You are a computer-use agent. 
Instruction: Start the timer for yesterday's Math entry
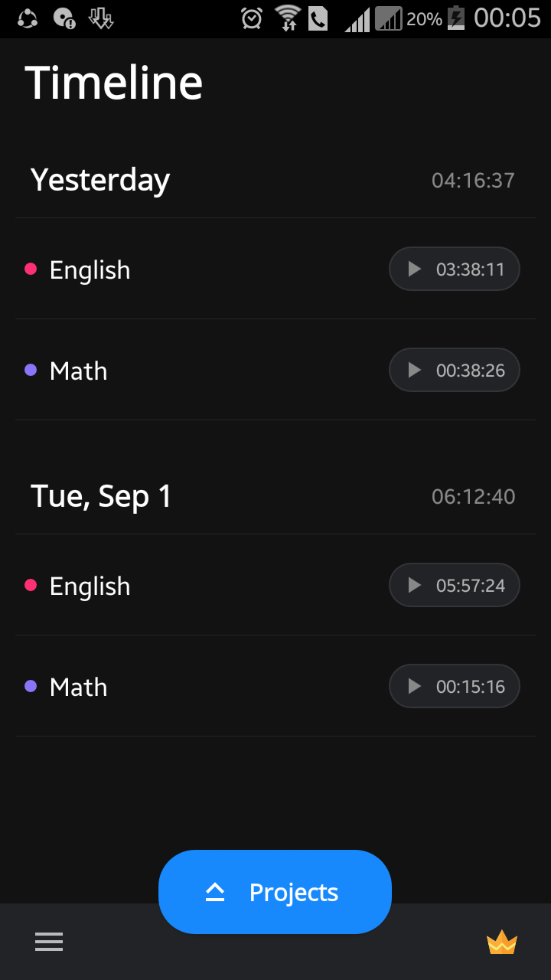click(x=455, y=370)
